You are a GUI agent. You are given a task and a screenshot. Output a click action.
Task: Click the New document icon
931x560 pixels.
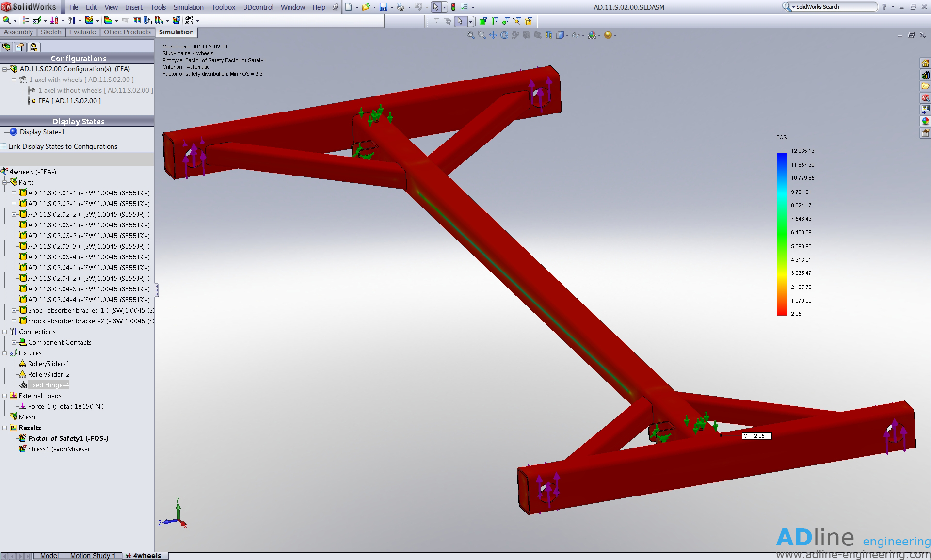point(348,7)
